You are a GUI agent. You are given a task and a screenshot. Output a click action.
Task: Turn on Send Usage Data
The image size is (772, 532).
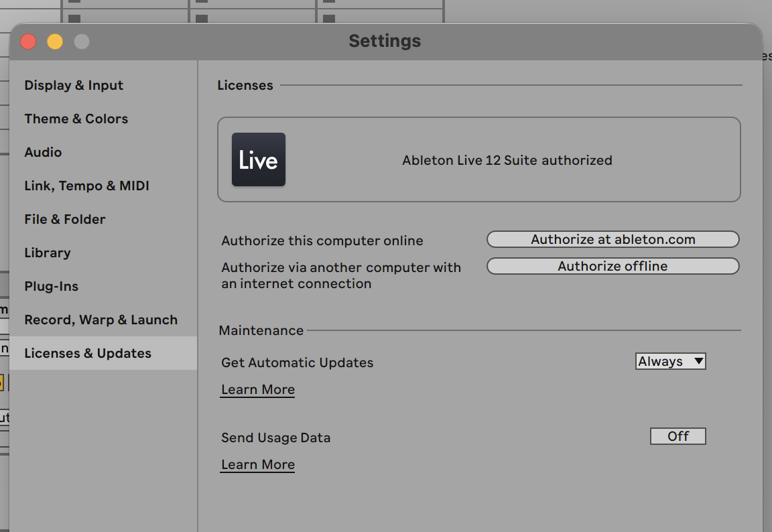(678, 436)
